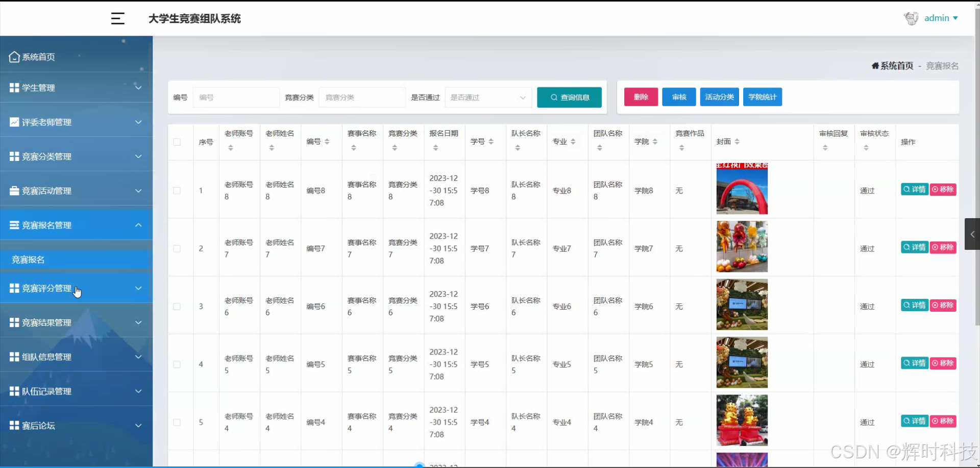Screen dimensions: 980x468
Task: Sort by 赛事名称 column sort icon
Action: [x=354, y=148]
